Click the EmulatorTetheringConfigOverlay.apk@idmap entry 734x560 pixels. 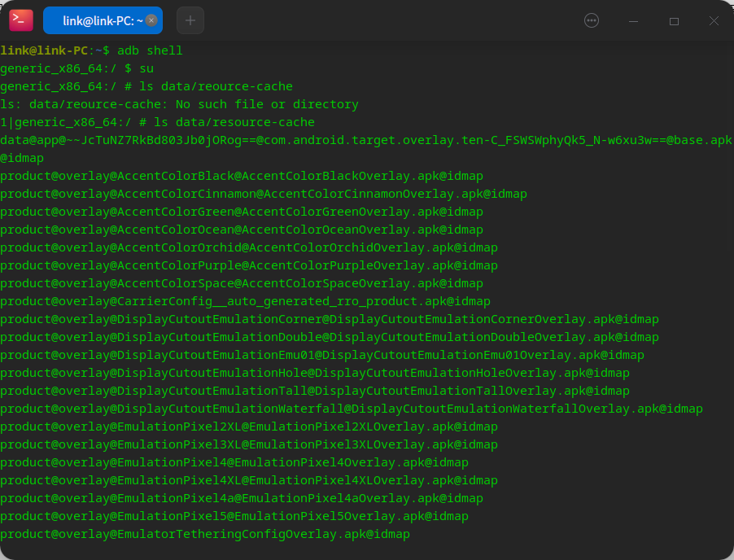click(205, 534)
